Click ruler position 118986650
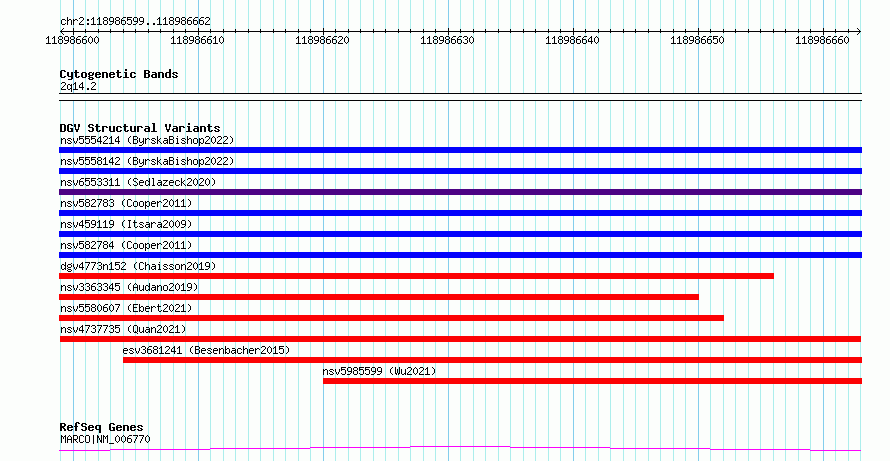This screenshot has height=461, width=890. coord(697,40)
